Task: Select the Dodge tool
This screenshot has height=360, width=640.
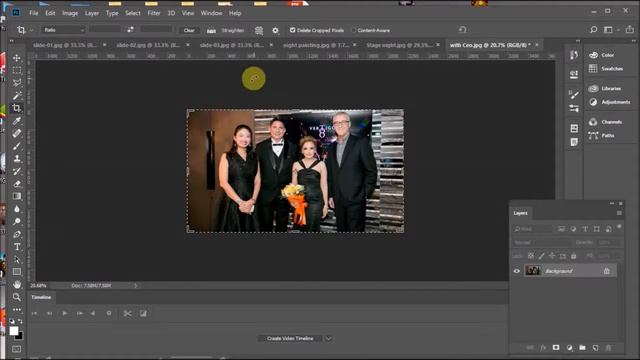Action: (17, 222)
